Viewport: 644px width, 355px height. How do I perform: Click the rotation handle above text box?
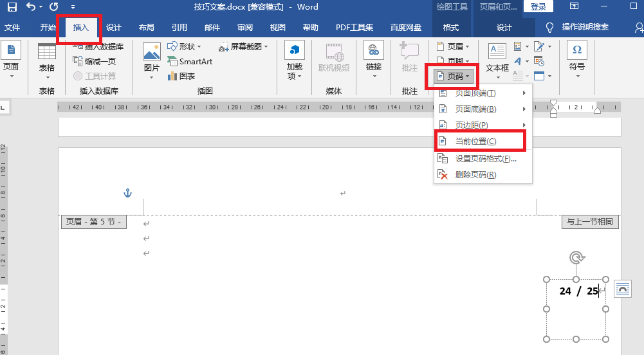point(577,258)
